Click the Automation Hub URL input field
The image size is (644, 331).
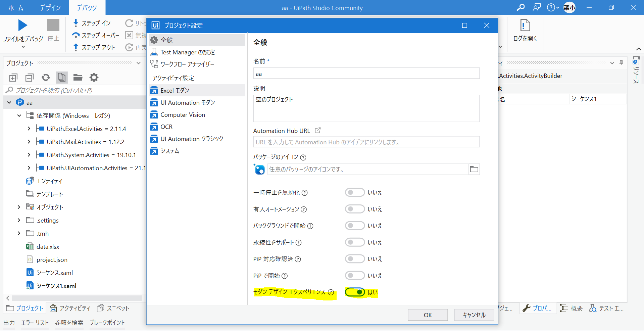pos(366,142)
